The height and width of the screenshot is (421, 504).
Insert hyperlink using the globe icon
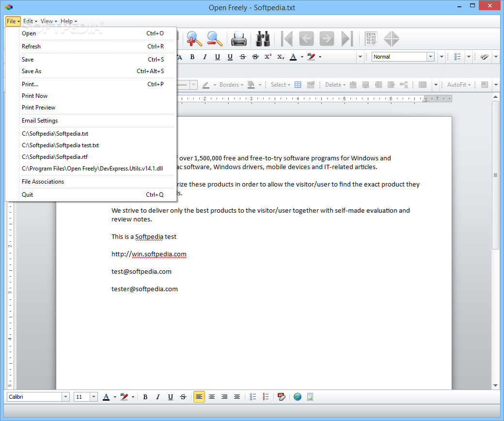tap(298, 397)
